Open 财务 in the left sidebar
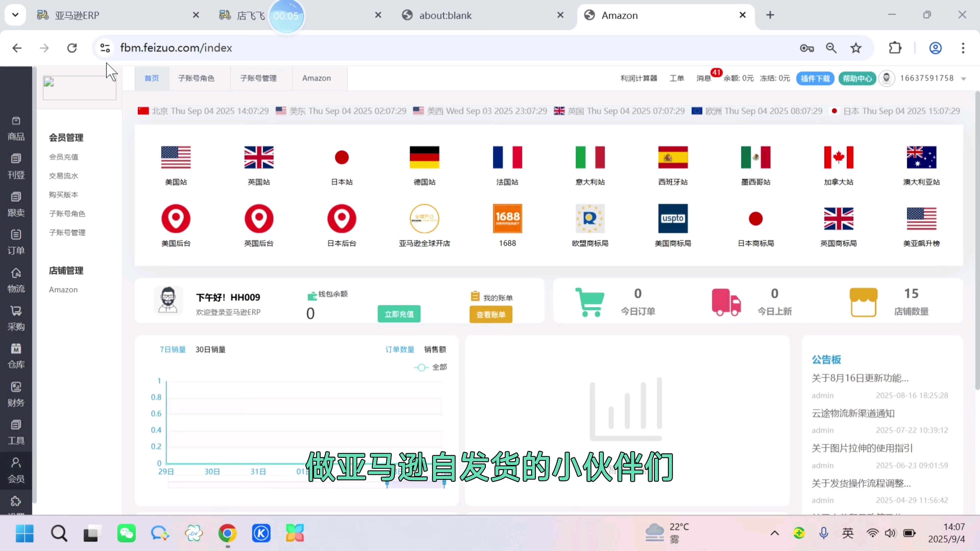The width and height of the screenshot is (980, 551). [16, 395]
